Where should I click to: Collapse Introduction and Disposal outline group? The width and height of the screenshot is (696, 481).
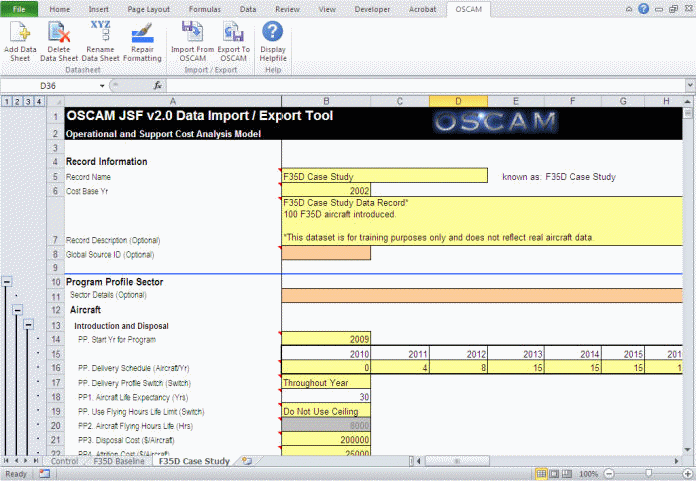pyautogui.click(x=28, y=325)
